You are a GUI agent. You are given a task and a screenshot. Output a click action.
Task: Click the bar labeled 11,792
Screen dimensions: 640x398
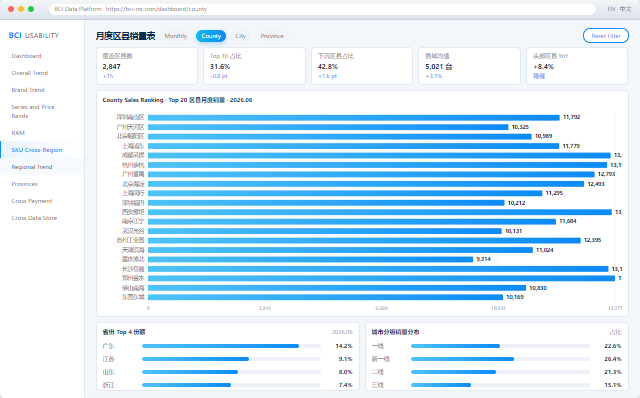(353, 118)
